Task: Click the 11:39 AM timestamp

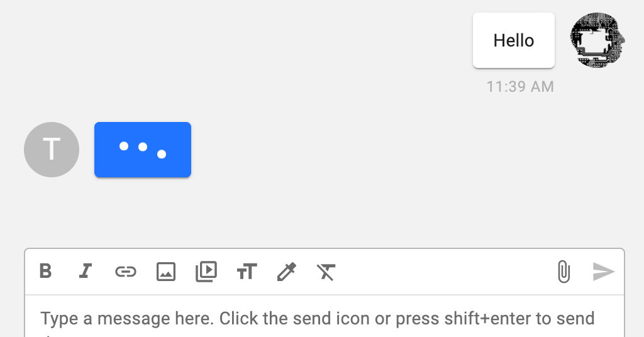Action: (520, 87)
